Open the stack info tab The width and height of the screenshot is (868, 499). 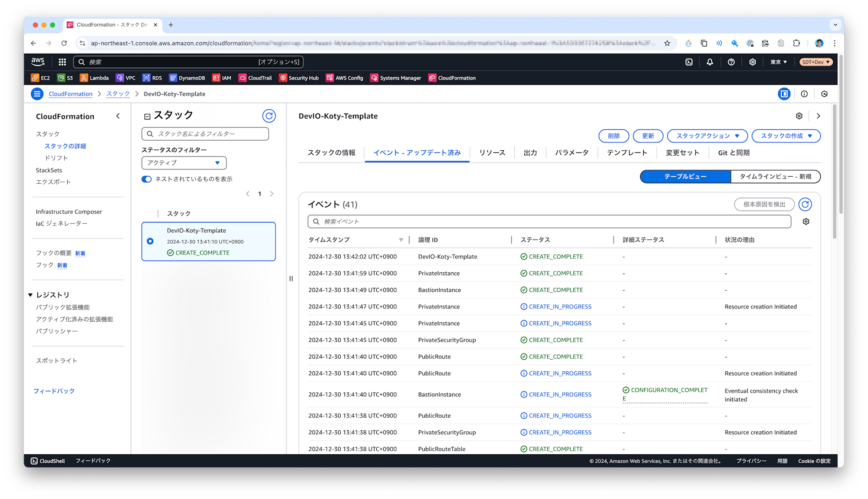pos(332,153)
